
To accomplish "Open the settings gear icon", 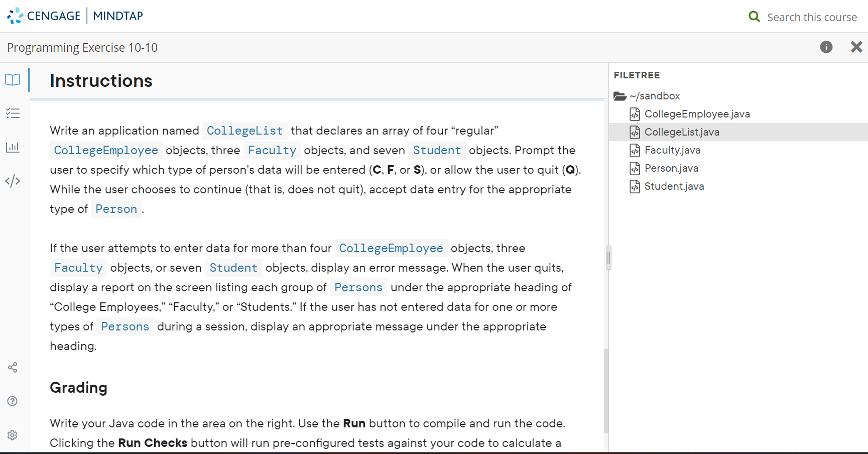I will [13, 435].
